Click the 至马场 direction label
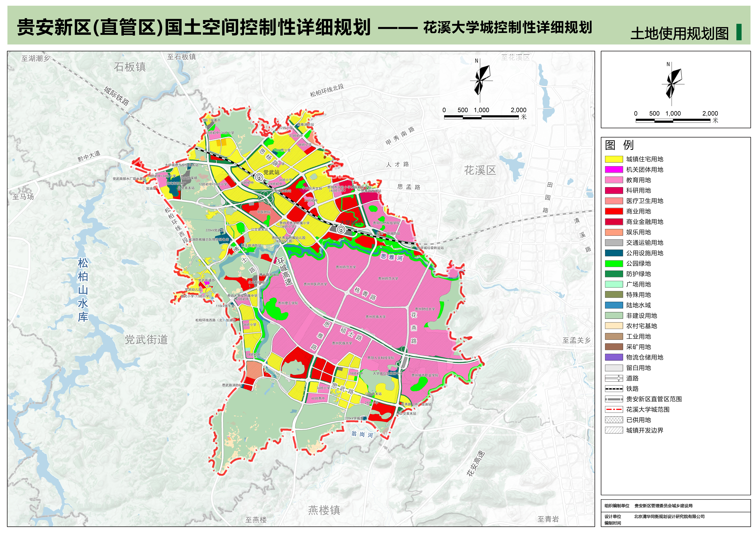This screenshot has height=535, width=756. (23, 197)
